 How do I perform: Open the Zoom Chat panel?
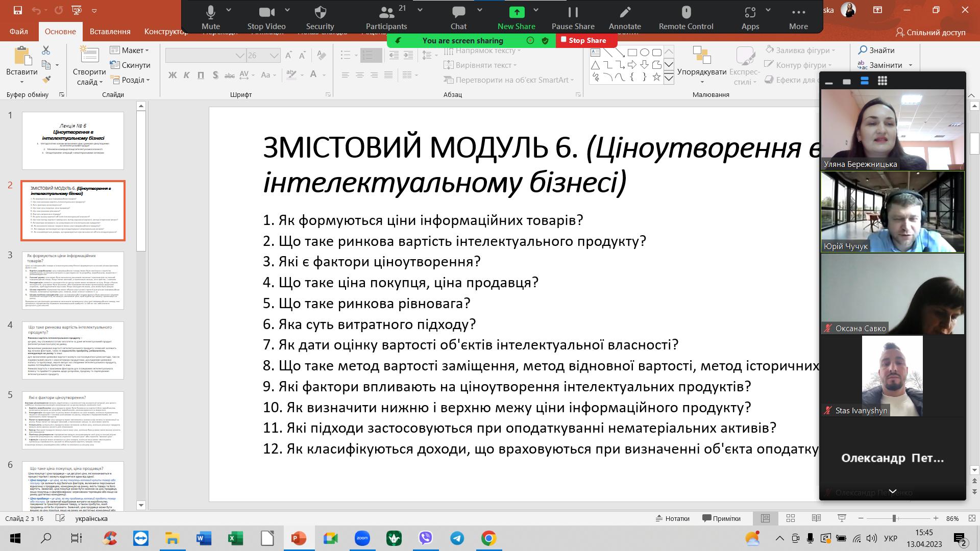(458, 17)
